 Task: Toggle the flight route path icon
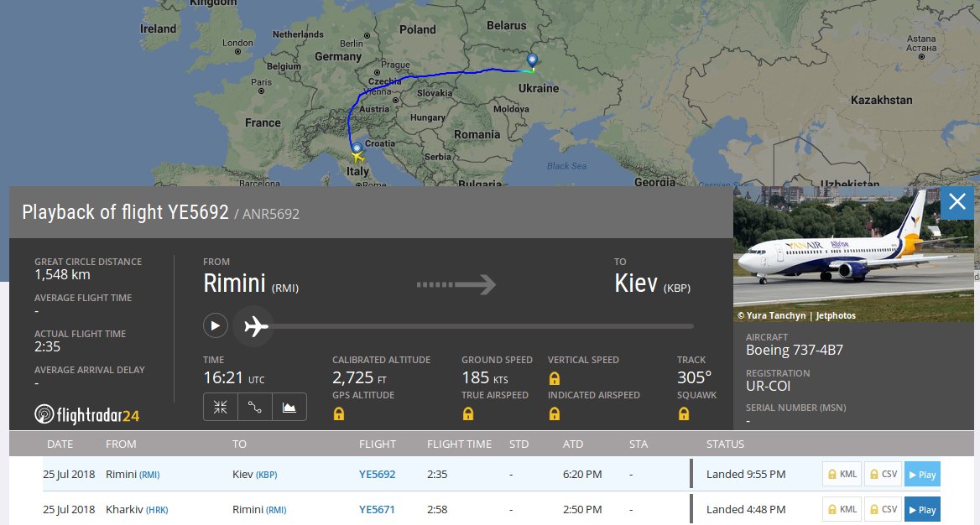255,407
